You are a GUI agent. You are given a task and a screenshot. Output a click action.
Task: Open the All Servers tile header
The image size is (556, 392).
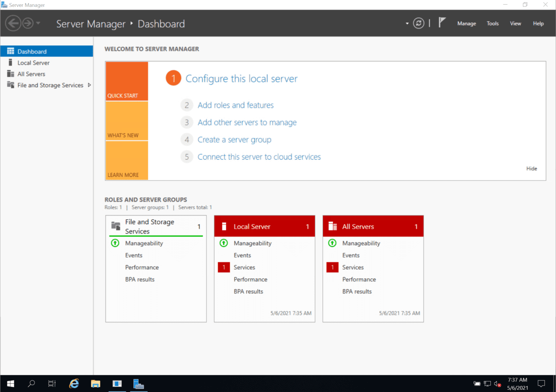pyautogui.click(x=373, y=226)
